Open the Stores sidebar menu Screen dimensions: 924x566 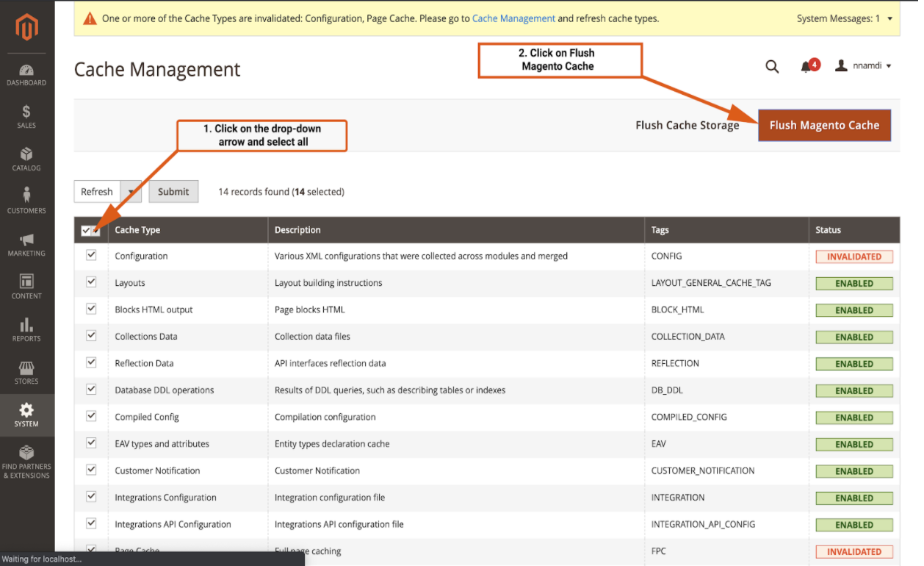click(x=26, y=373)
